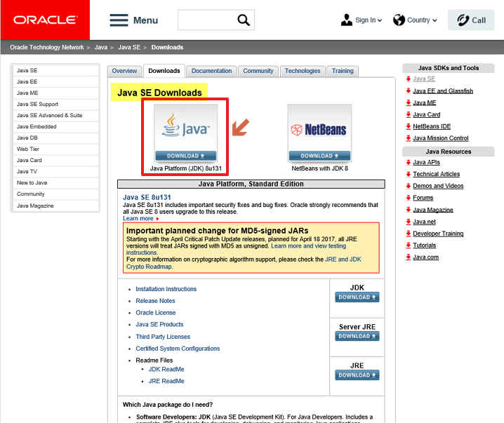
Task: Switch to the Overview tab
Action: coord(124,71)
